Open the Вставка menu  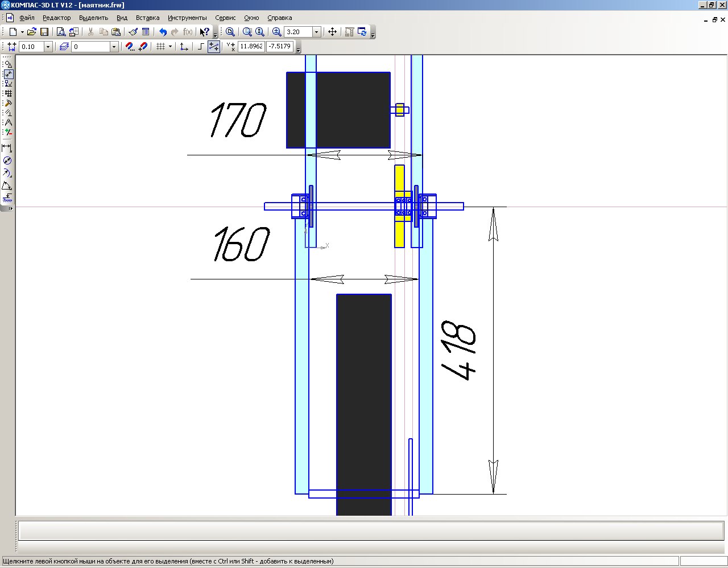tap(147, 18)
